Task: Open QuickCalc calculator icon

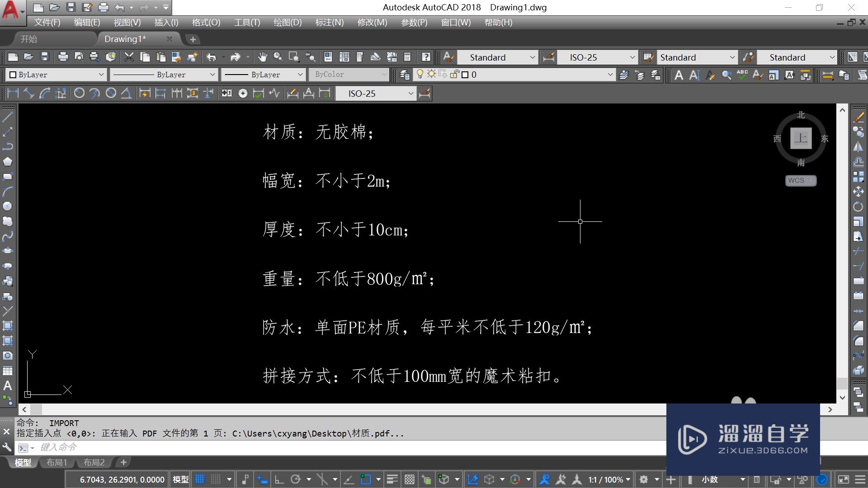Action: coord(407,57)
